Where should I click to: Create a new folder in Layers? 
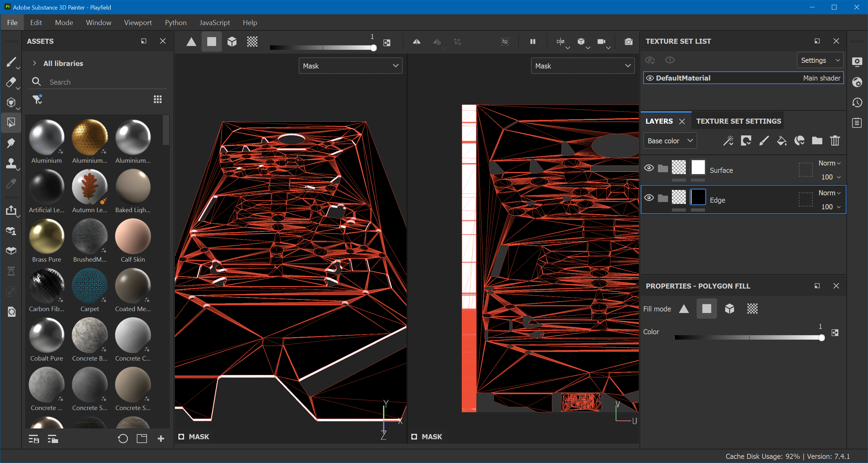[817, 140]
